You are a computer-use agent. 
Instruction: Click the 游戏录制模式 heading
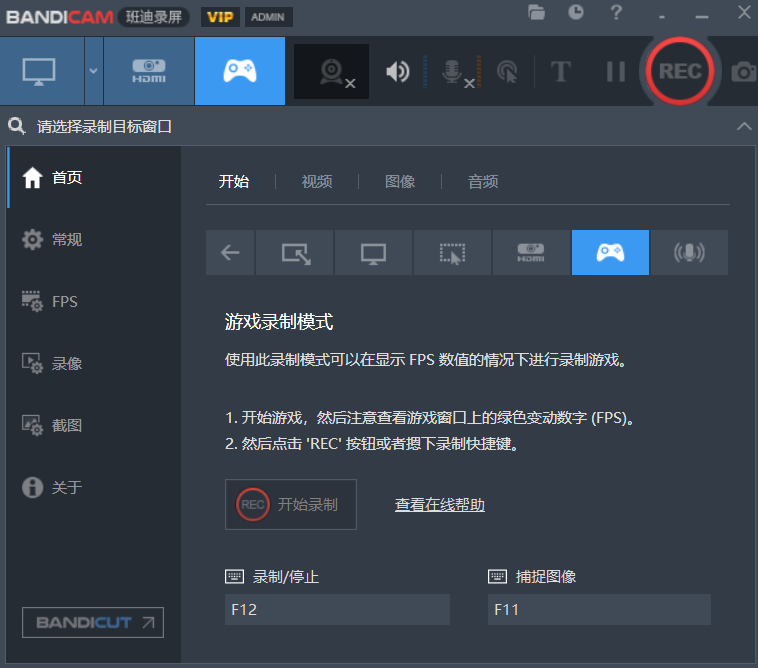click(x=279, y=321)
